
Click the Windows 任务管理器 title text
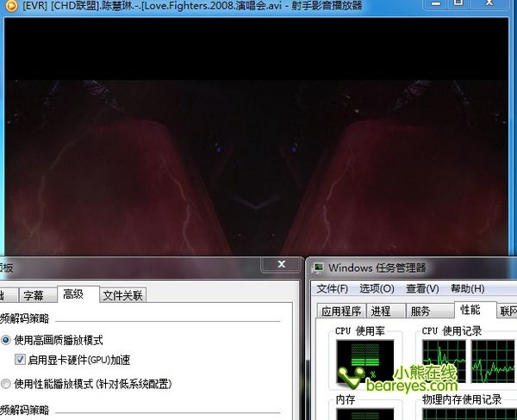[x=377, y=268]
